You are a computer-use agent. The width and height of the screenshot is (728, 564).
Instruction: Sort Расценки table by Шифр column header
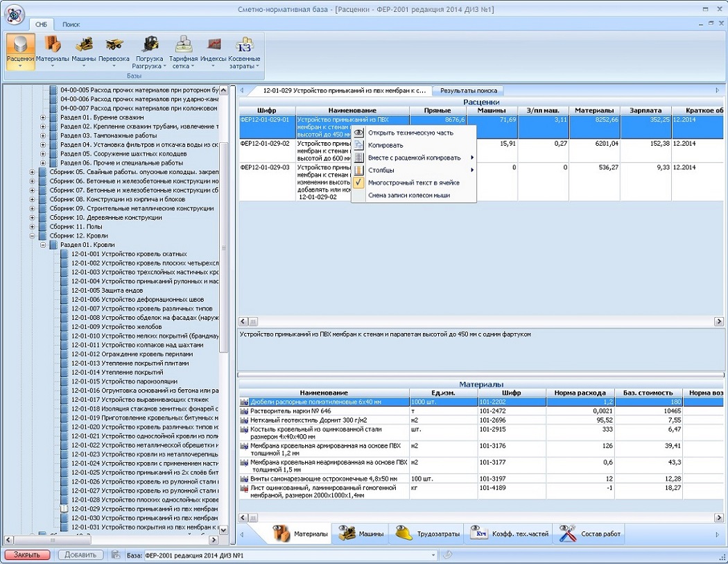point(267,110)
